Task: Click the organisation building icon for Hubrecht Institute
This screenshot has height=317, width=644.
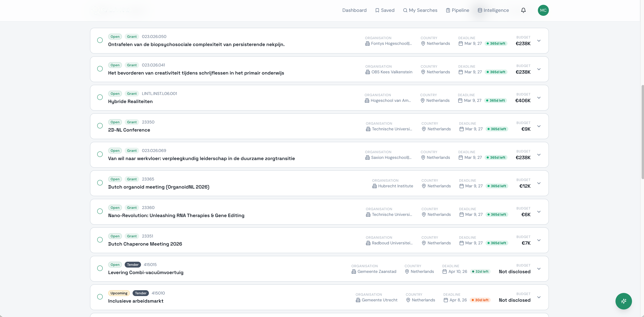Action: 374,186
